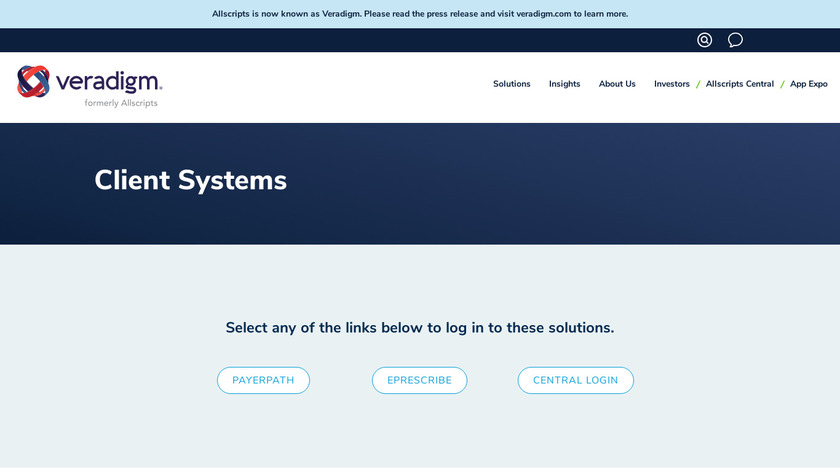Go to the Investors page
Viewport: 840px width, 472px height.
(x=671, y=84)
